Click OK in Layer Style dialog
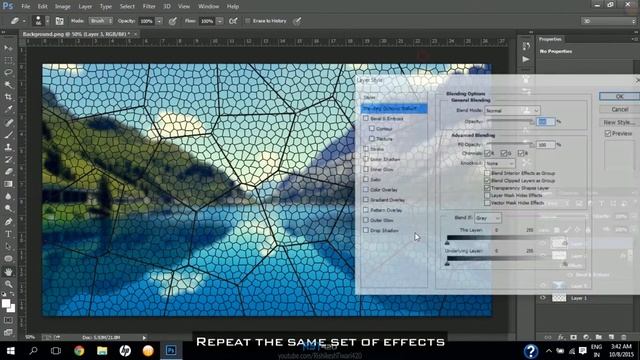Screen dimensions: 640x360 coord(619,96)
